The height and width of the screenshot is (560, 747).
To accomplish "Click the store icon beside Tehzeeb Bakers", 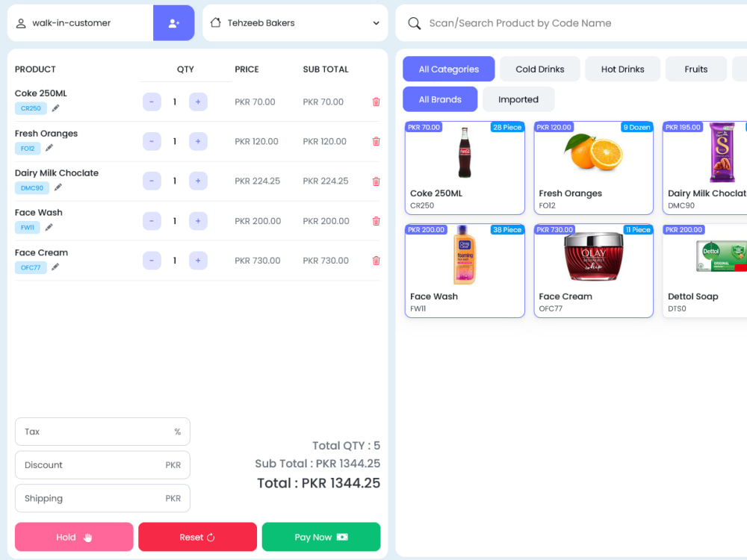I will [x=217, y=23].
